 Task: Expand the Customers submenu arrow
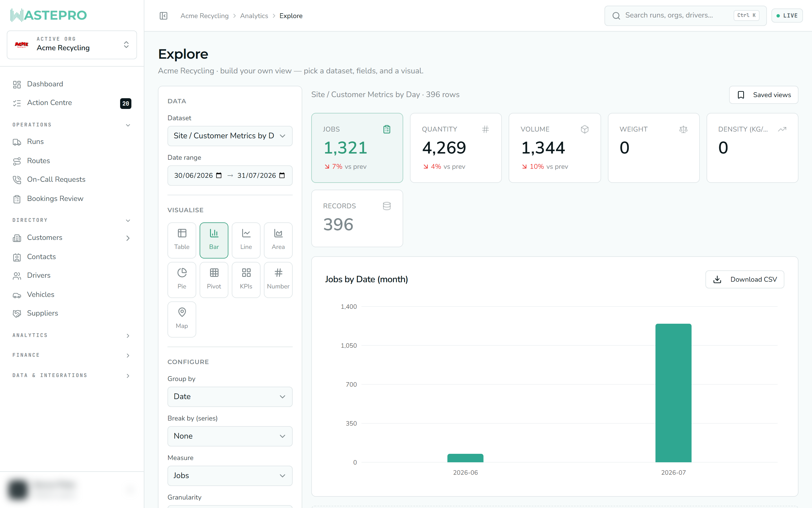pyautogui.click(x=128, y=238)
